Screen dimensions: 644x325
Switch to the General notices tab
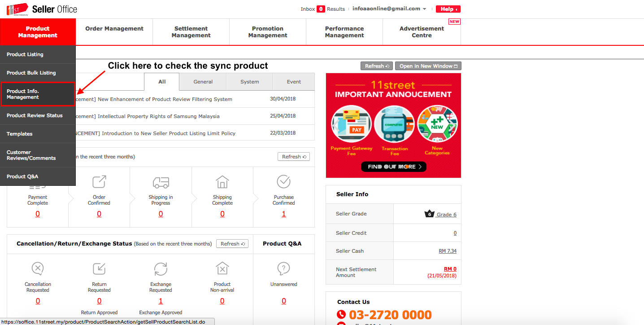tap(203, 82)
